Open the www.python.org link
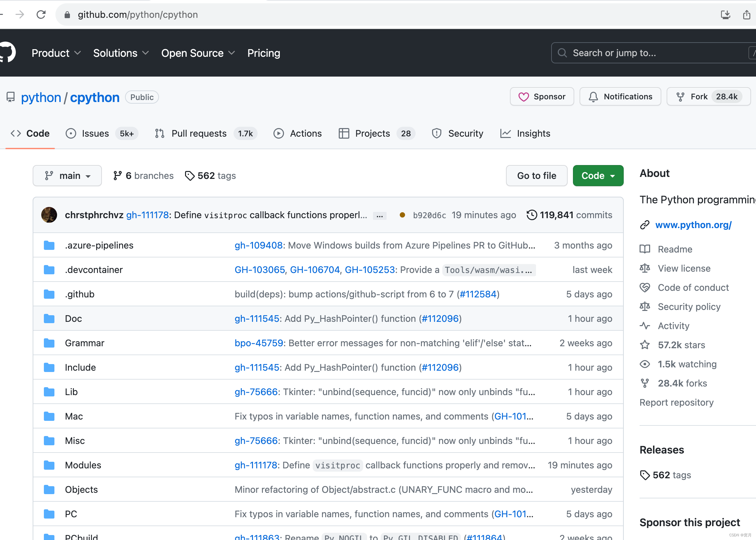The width and height of the screenshot is (756, 540). (x=693, y=225)
